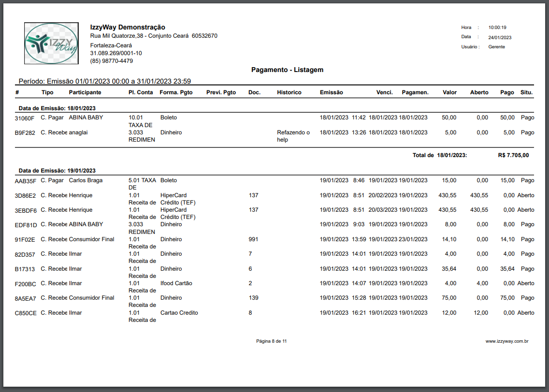This screenshot has height=392, width=549.
Task: Click the 'Página 8 de 11' footer text
Action: pyautogui.click(x=271, y=341)
